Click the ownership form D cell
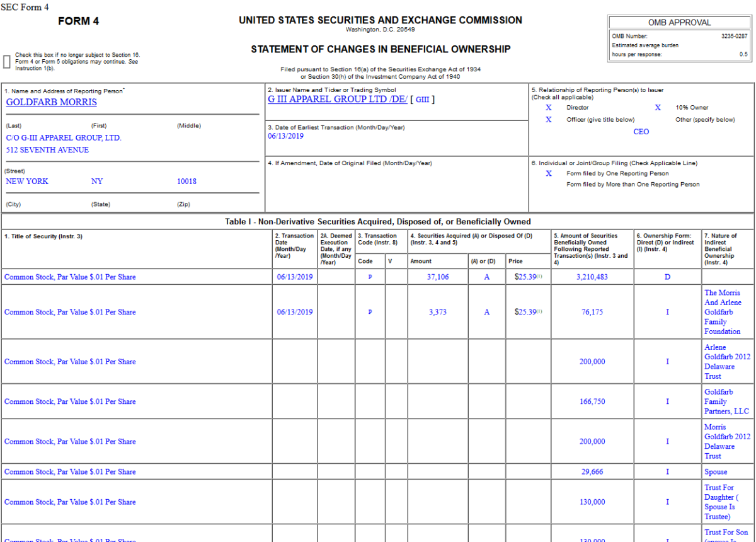The height and width of the screenshot is (542, 756). [x=667, y=277]
